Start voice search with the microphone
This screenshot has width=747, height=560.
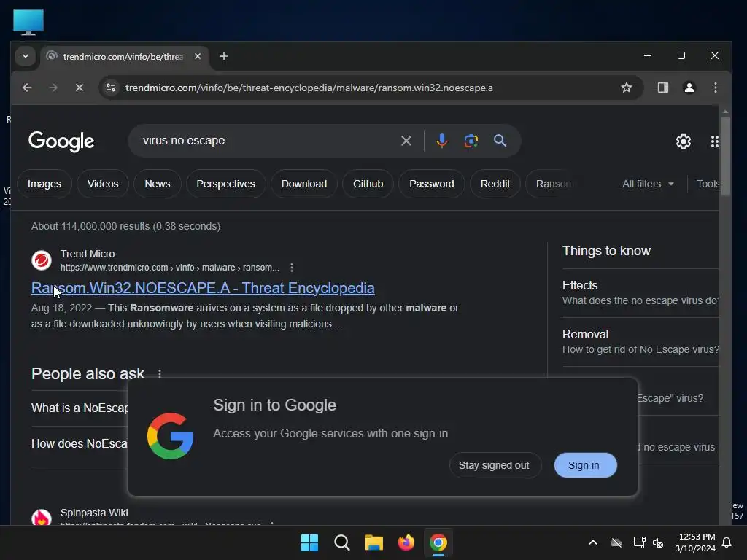point(441,141)
